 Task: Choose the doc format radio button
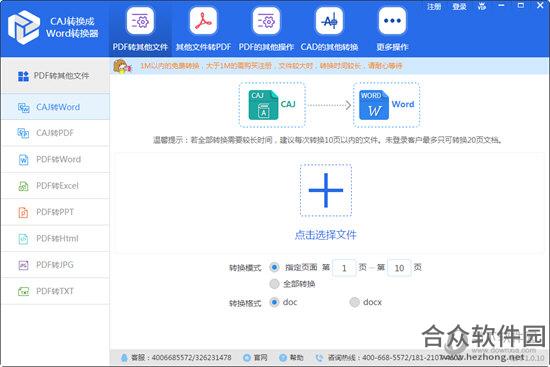point(274,302)
